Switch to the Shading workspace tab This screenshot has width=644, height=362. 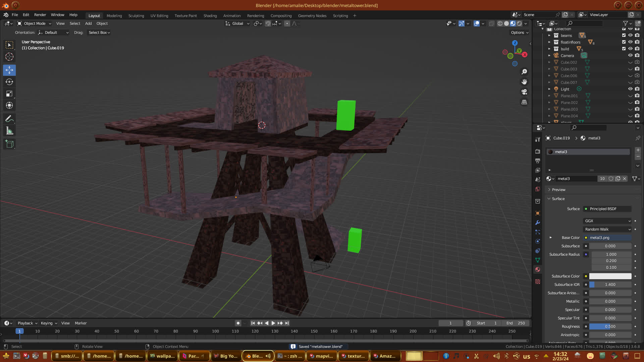[210, 16]
